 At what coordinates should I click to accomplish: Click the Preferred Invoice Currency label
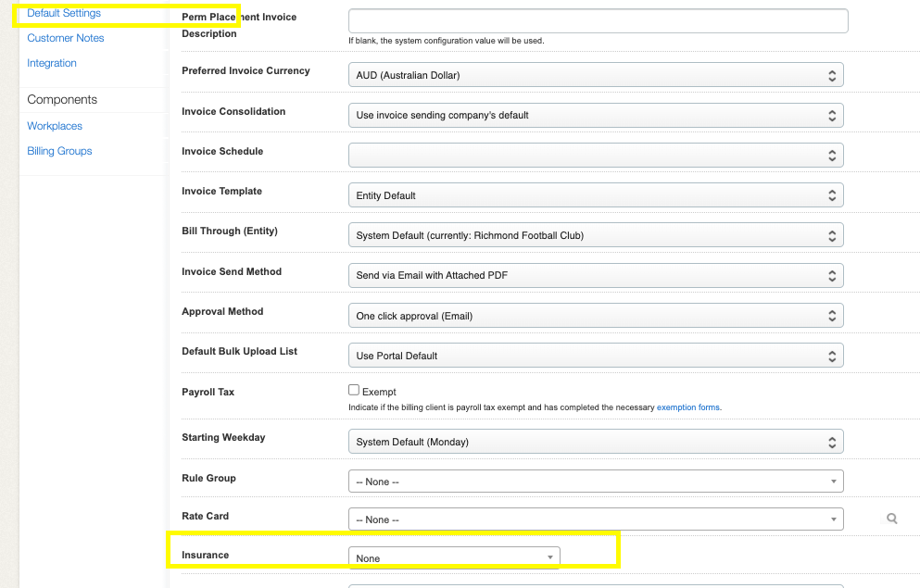pos(246,71)
